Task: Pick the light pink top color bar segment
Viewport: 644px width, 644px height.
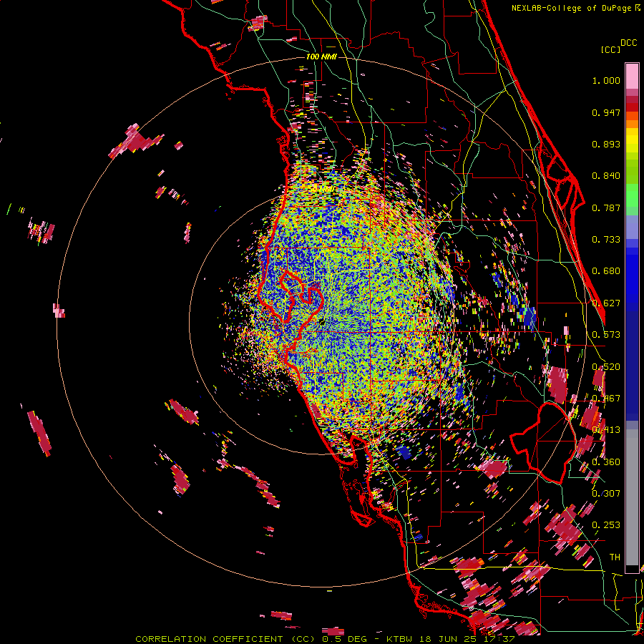Action: [632, 76]
